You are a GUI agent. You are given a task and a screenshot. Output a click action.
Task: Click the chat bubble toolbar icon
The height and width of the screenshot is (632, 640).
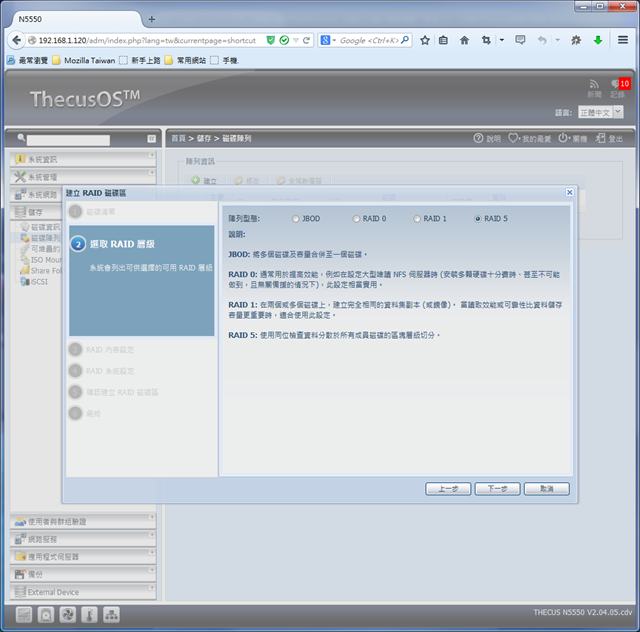pyautogui.click(x=520, y=40)
